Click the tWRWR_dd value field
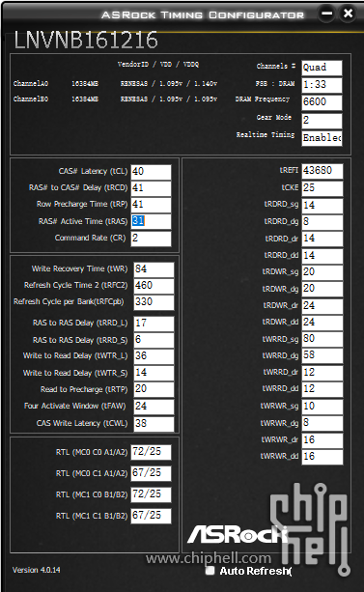This screenshot has height=592, width=364. tap(322, 457)
